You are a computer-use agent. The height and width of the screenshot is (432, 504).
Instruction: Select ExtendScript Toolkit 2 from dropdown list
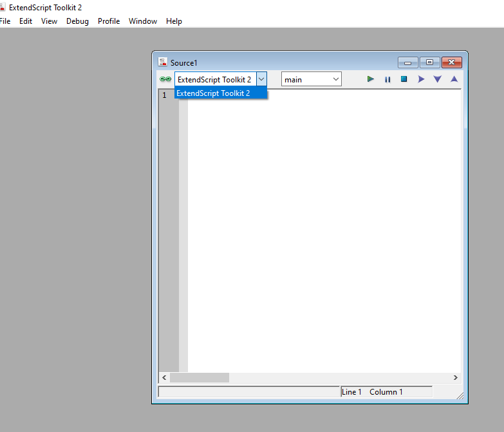[x=221, y=93]
